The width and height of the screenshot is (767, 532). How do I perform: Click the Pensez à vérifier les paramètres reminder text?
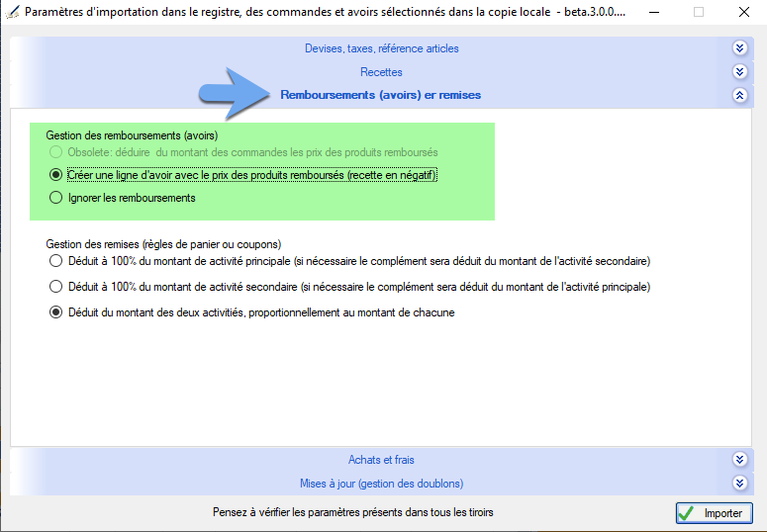[352, 512]
